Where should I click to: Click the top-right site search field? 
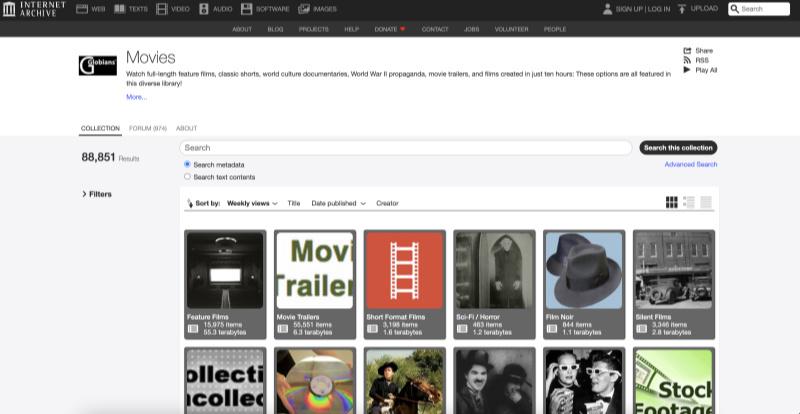pyautogui.click(x=759, y=9)
